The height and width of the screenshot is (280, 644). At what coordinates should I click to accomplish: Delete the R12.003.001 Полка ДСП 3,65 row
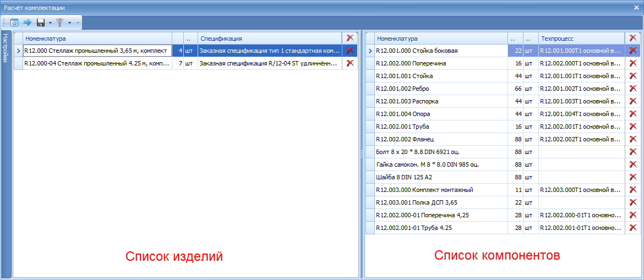tap(633, 202)
